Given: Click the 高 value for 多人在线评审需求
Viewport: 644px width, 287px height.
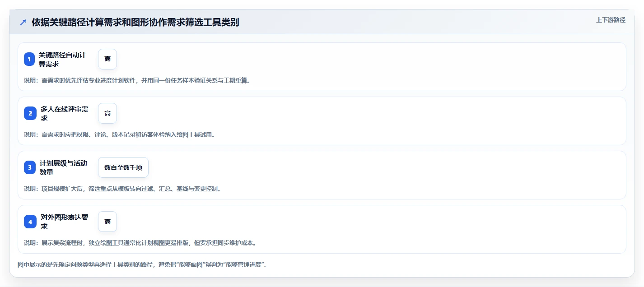Looking at the screenshot, I should pos(107,113).
